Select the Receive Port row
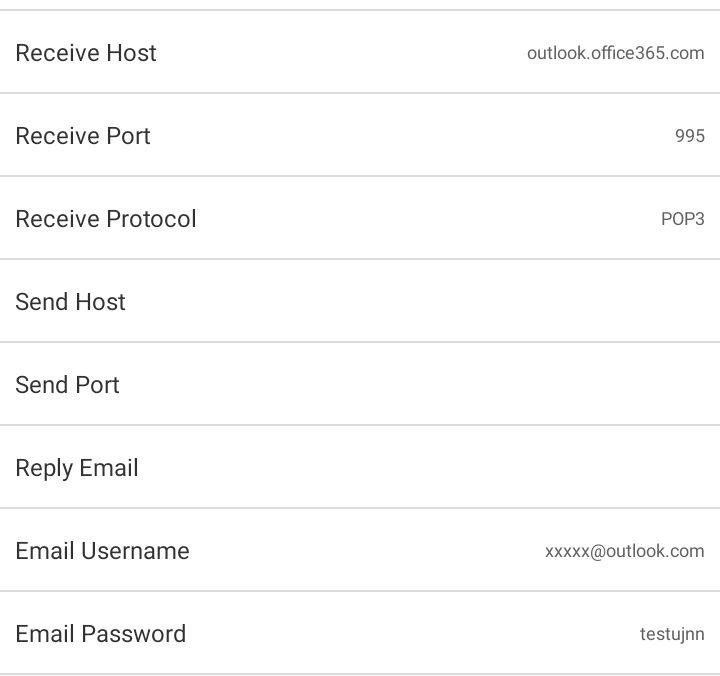Image resolution: width=720 pixels, height=676 pixels. (360, 135)
